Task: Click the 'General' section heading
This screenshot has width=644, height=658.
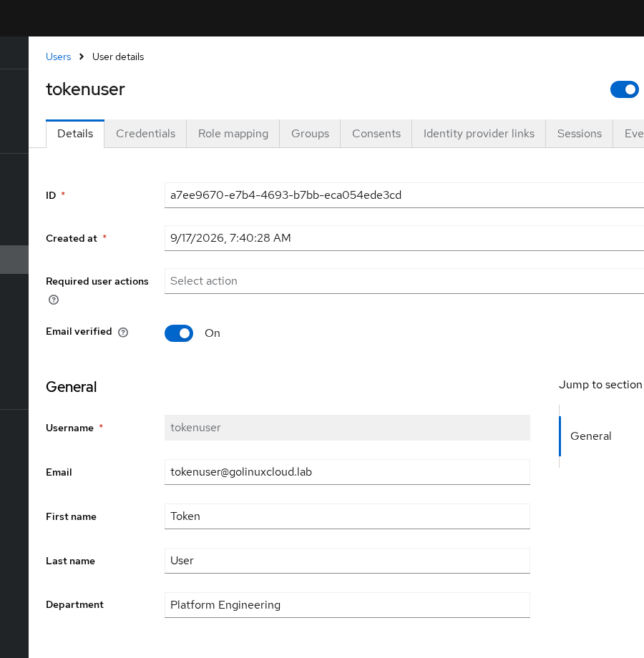Action: click(x=72, y=387)
